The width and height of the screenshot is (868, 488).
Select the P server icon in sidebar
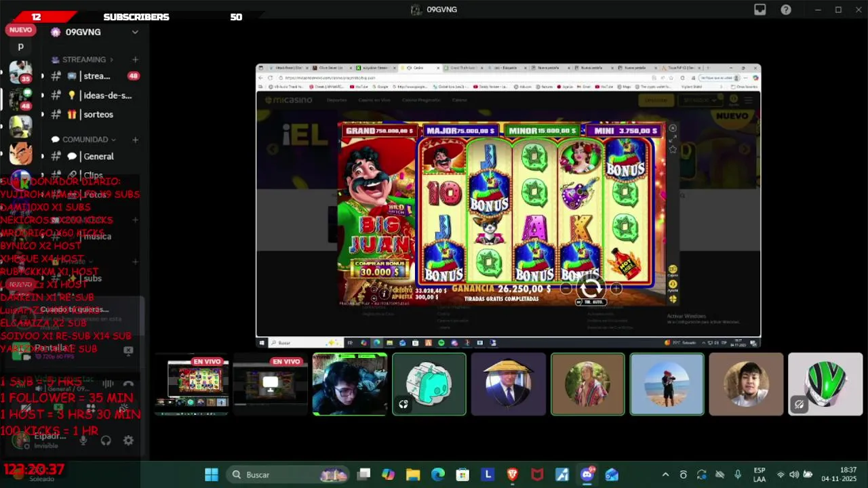tap(20, 47)
